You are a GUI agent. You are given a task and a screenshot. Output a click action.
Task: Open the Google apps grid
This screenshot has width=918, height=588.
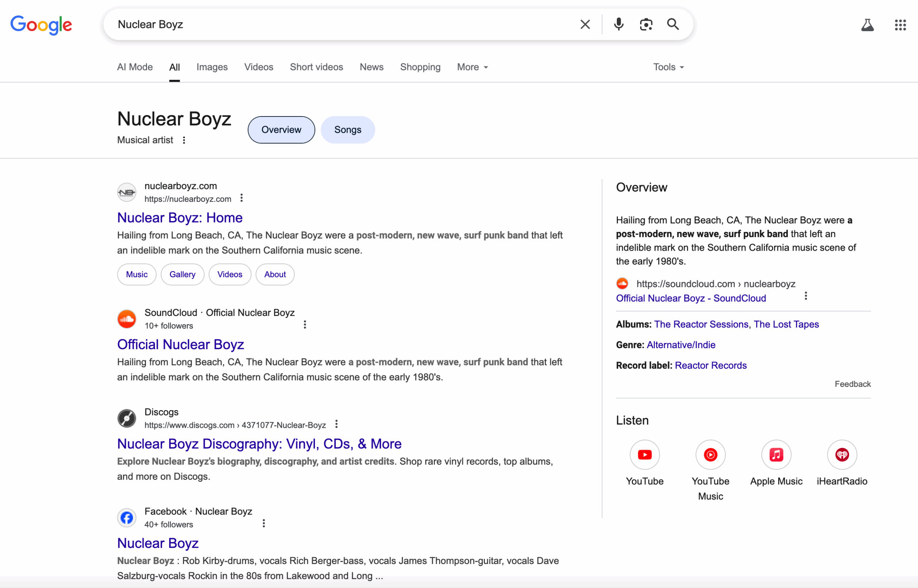pos(900,25)
